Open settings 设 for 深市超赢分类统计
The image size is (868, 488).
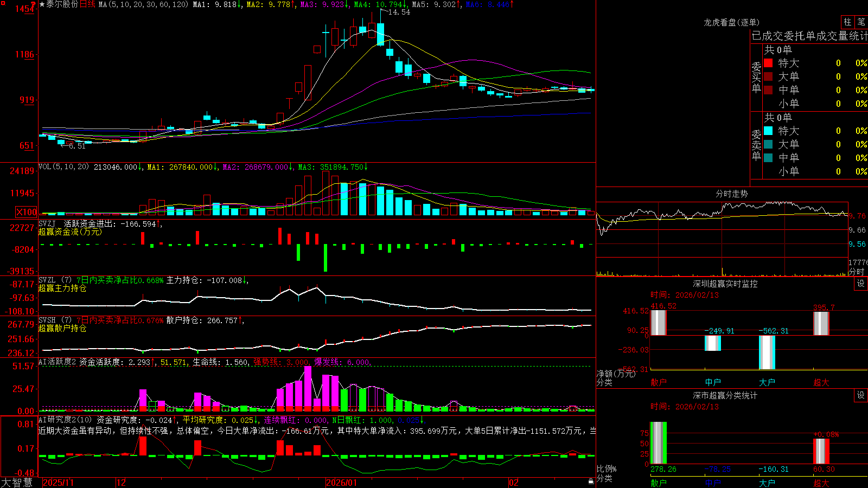(861, 395)
